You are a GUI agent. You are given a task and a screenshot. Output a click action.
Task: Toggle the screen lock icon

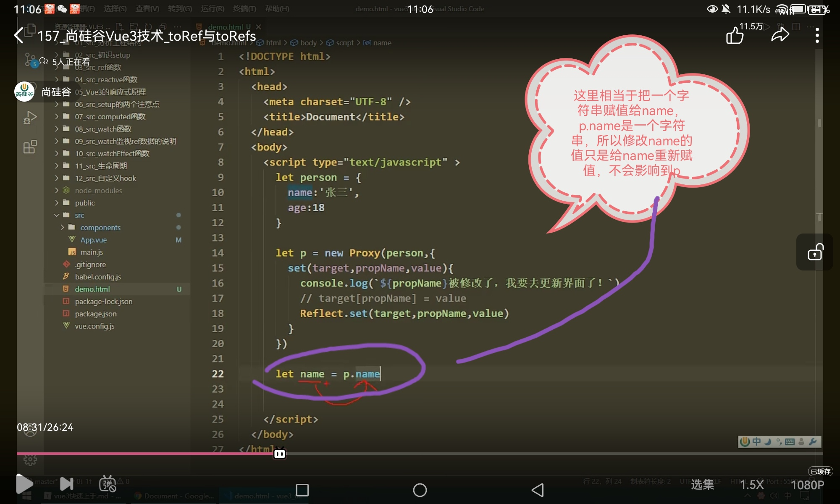tap(815, 252)
